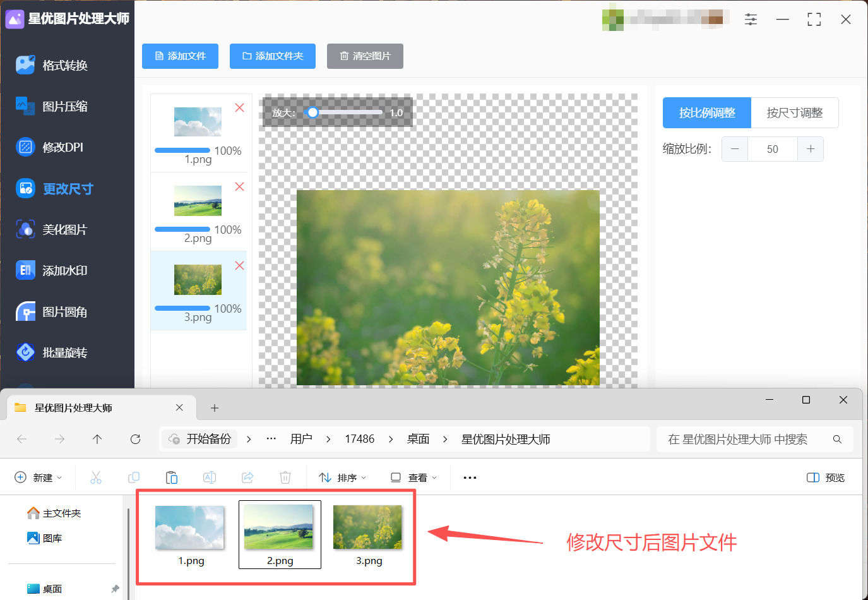Click the 星优图片处理大师 app logo
Screen dimensions: 868x600
pos(15,19)
